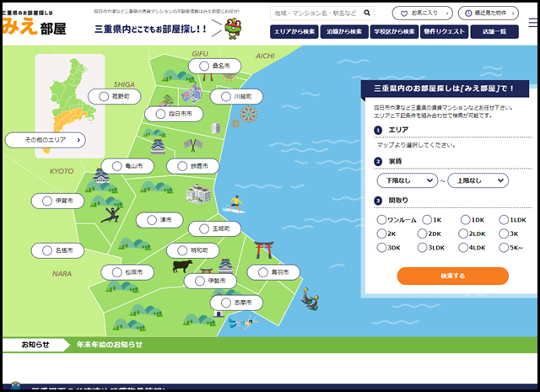Open the 沿線から検索 navigation tab

click(343, 31)
